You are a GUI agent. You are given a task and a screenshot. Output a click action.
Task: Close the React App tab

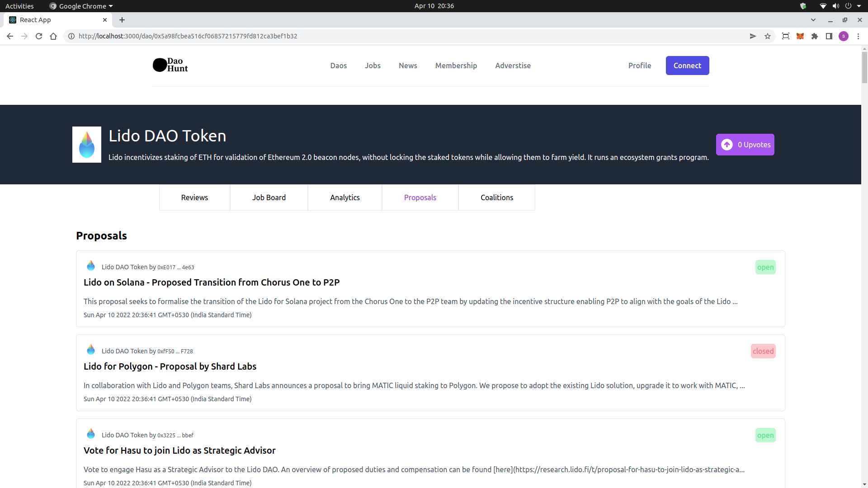(105, 20)
